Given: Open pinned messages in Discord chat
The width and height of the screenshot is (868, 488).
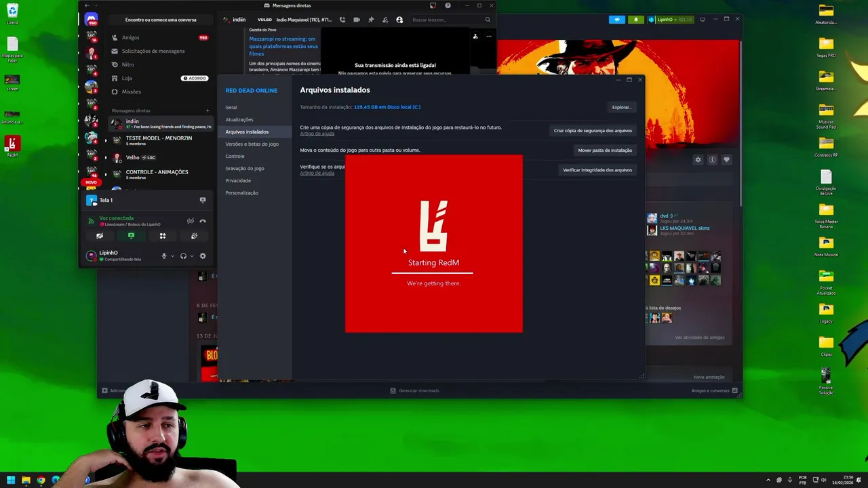Looking at the screenshot, I should pyautogui.click(x=371, y=20).
